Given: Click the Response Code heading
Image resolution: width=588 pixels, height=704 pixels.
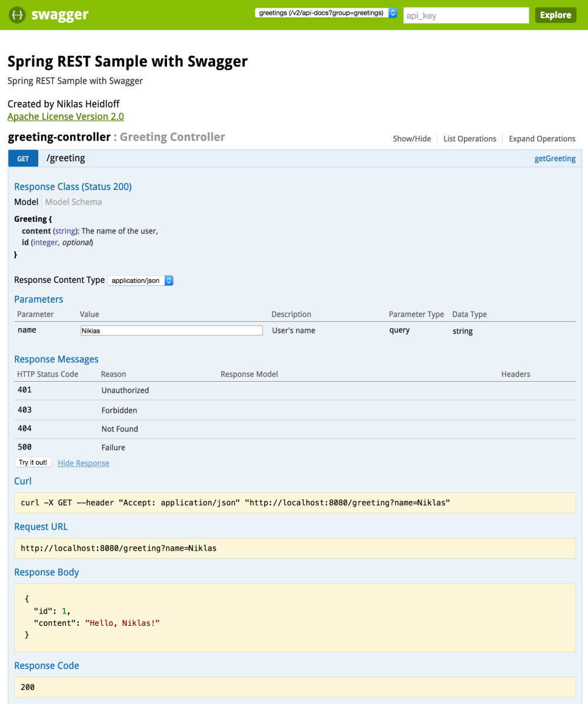Looking at the screenshot, I should click(x=46, y=666).
